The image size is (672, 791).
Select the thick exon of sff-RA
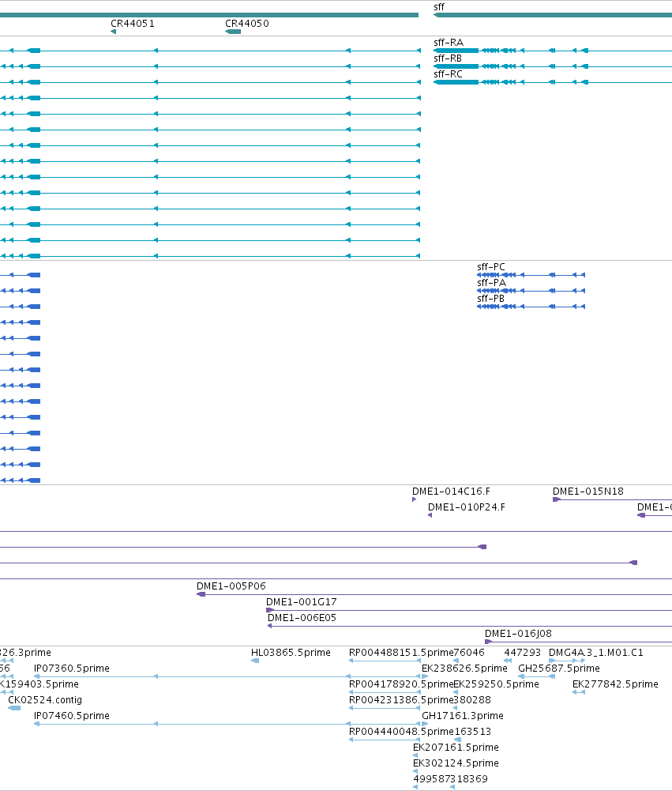click(456, 51)
